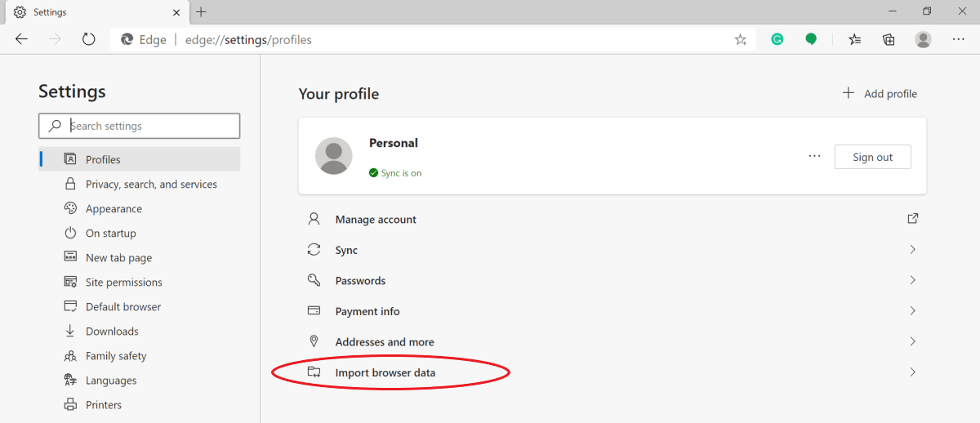
Task: Go back using the browser back arrow
Action: pos(21,39)
